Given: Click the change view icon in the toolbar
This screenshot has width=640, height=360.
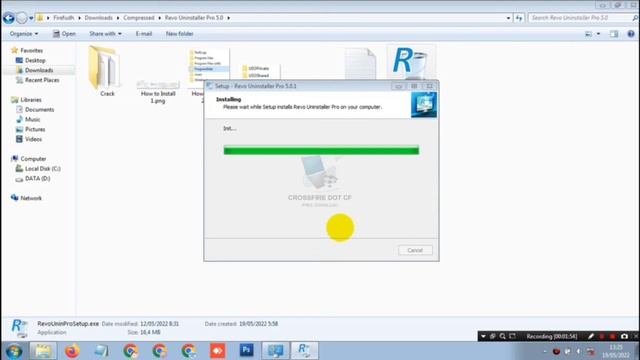Looking at the screenshot, I should pyautogui.click(x=589, y=34).
